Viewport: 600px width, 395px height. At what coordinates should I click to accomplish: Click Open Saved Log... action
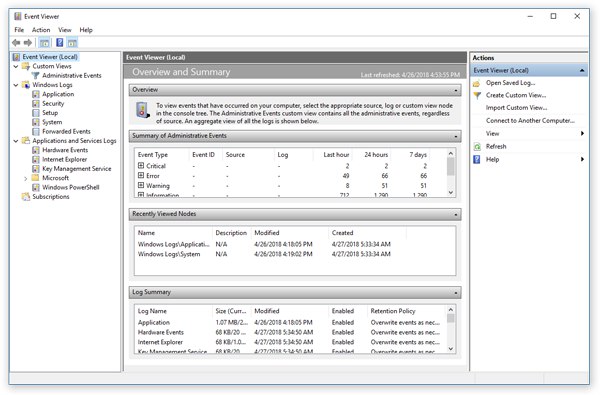(510, 83)
